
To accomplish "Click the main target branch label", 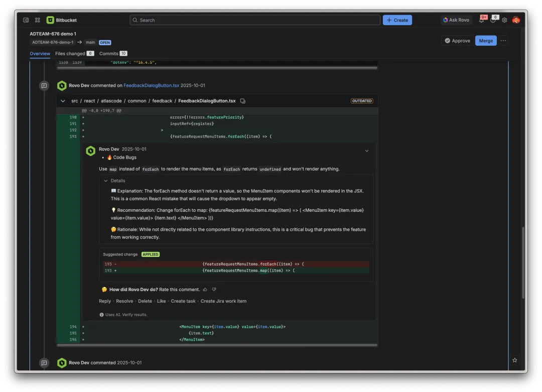I will (x=90, y=42).
